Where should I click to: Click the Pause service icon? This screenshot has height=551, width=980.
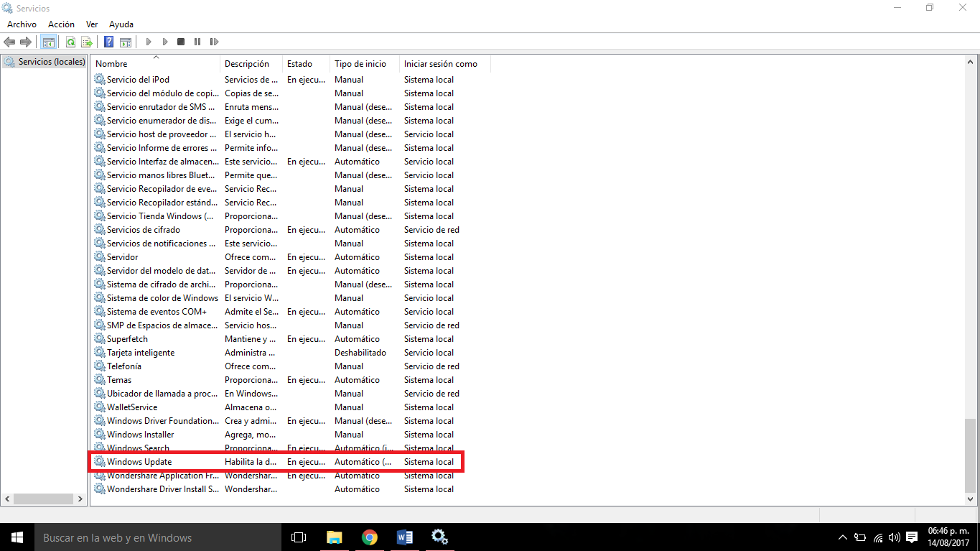coord(197,42)
